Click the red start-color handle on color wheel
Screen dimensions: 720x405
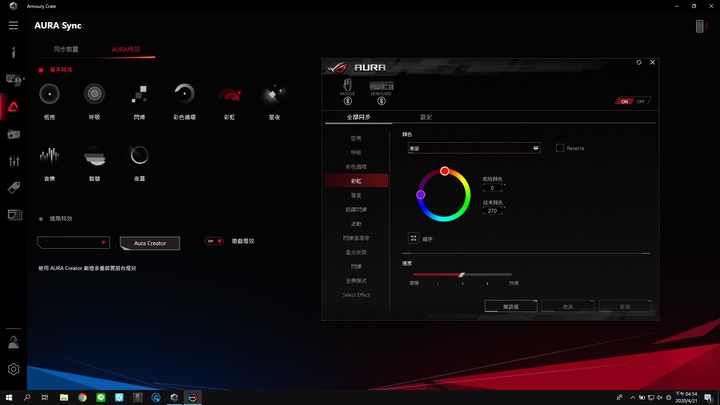point(444,171)
